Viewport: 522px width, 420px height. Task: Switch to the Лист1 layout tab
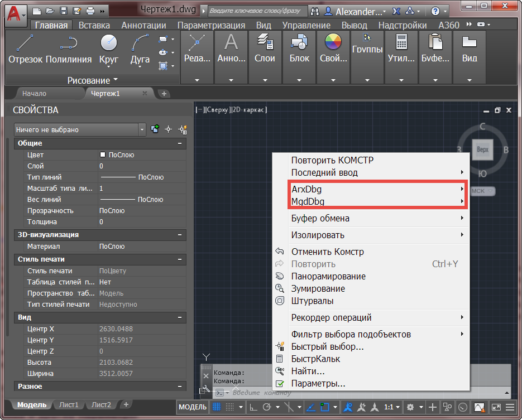(69, 405)
